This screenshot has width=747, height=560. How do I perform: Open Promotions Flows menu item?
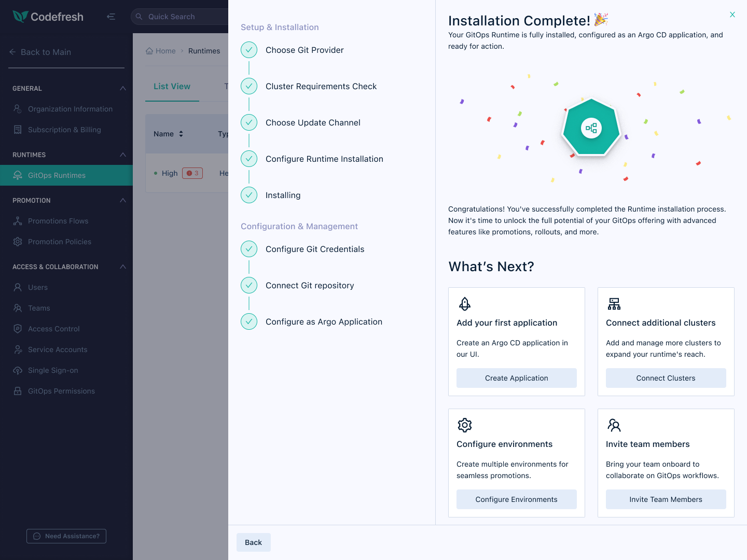pos(66,221)
